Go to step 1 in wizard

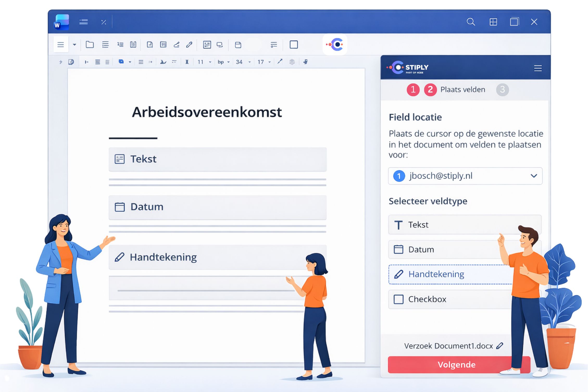413,90
